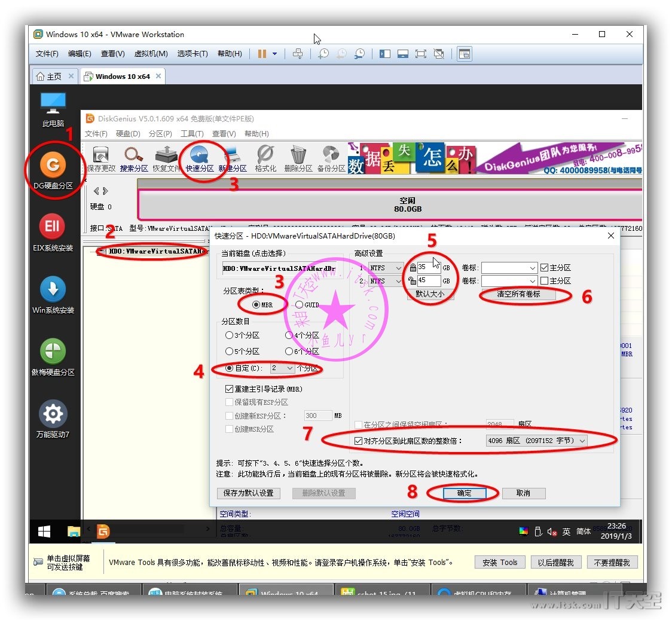Image resolution: width=672 pixels, height=620 pixels.
Task: Choose the 5个分区 option
Action: [x=230, y=352]
